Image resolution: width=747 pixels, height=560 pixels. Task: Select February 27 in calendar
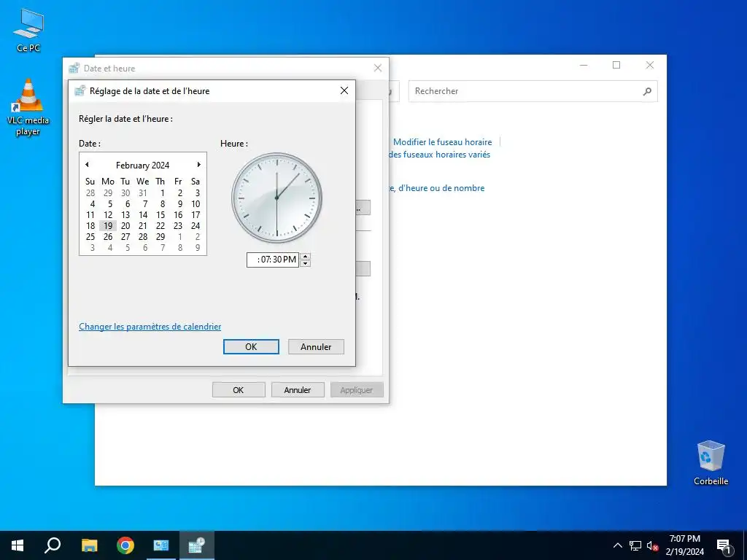pos(125,237)
